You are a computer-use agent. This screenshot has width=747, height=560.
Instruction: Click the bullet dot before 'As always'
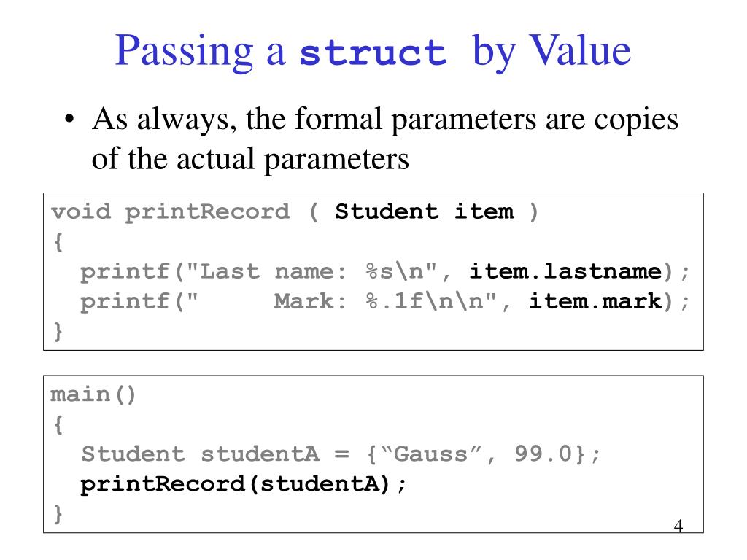tap(69, 120)
